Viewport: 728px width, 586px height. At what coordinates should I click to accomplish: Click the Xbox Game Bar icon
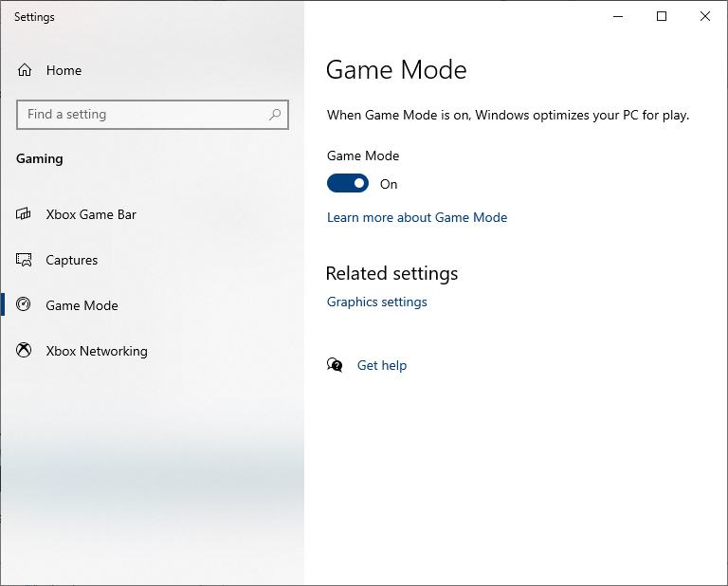pos(24,214)
